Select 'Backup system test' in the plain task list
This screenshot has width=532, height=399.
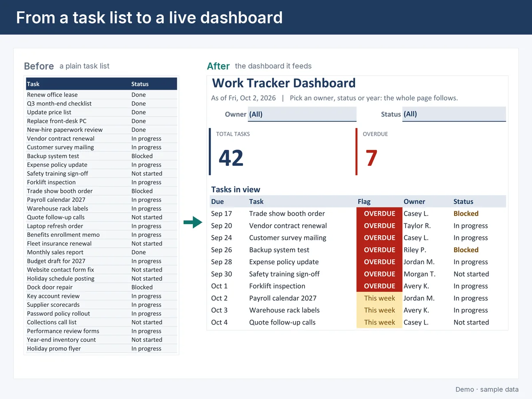click(101, 156)
